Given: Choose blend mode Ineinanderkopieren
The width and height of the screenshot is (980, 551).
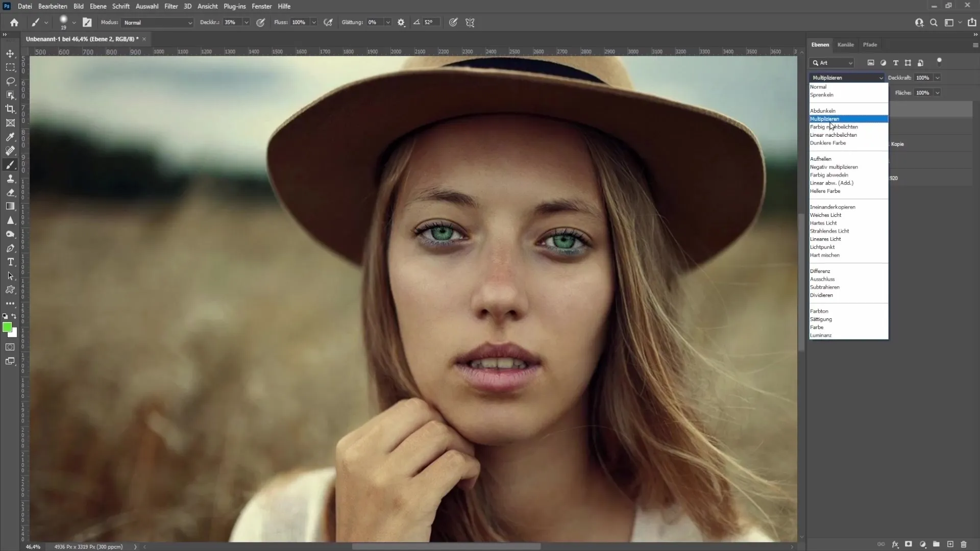Looking at the screenshot, I should (849, 207).
